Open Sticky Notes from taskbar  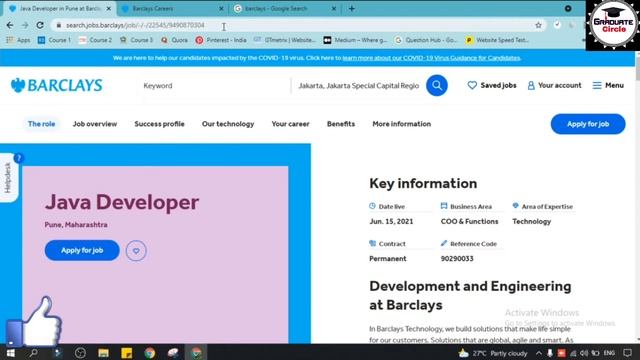(x=127, y=353)
